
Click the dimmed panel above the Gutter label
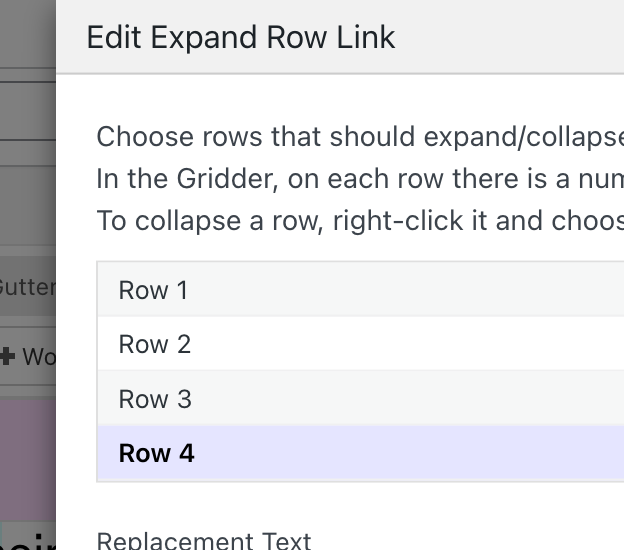click(x=27, y=200)
